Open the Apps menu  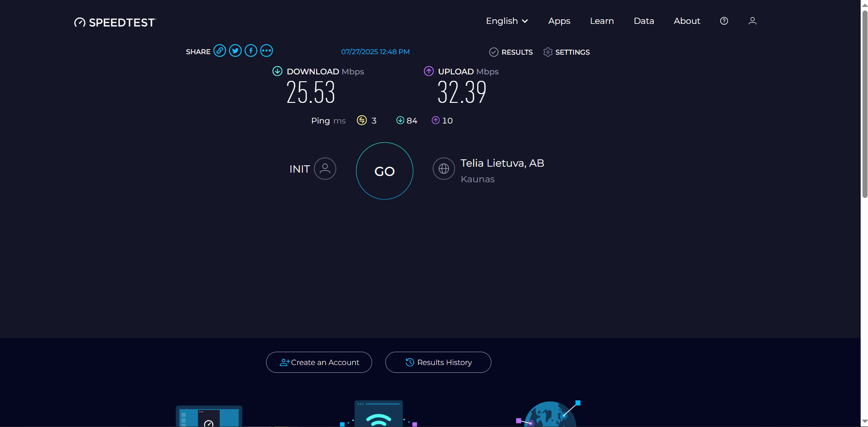[559, 21]
